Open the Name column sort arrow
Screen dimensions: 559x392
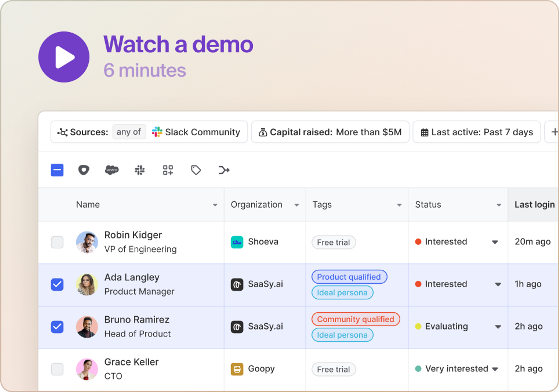(x=215, y=205)
